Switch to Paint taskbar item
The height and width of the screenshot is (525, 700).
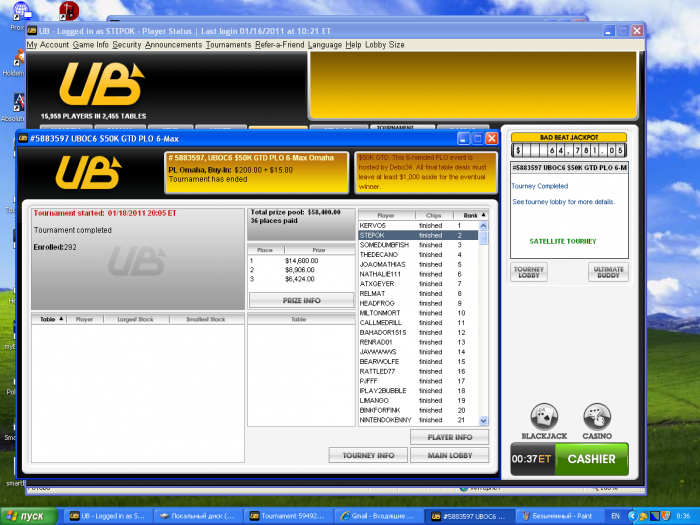559,516
